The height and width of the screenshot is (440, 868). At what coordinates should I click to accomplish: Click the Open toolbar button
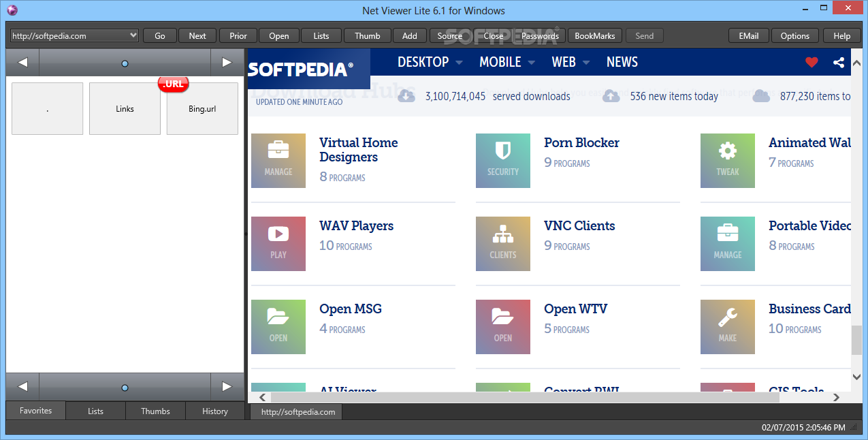tap(279, 35)
